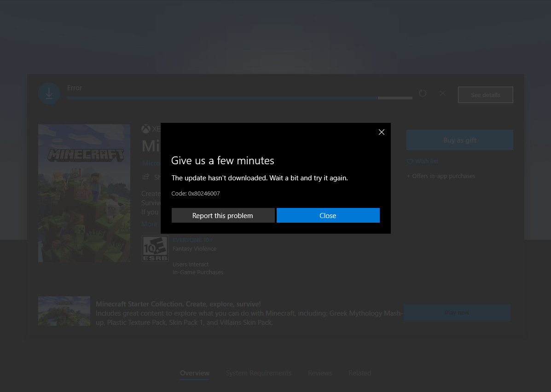551x392 pixels.
Task: Switch to the Overview tab
Action: (x=195, y=373)
